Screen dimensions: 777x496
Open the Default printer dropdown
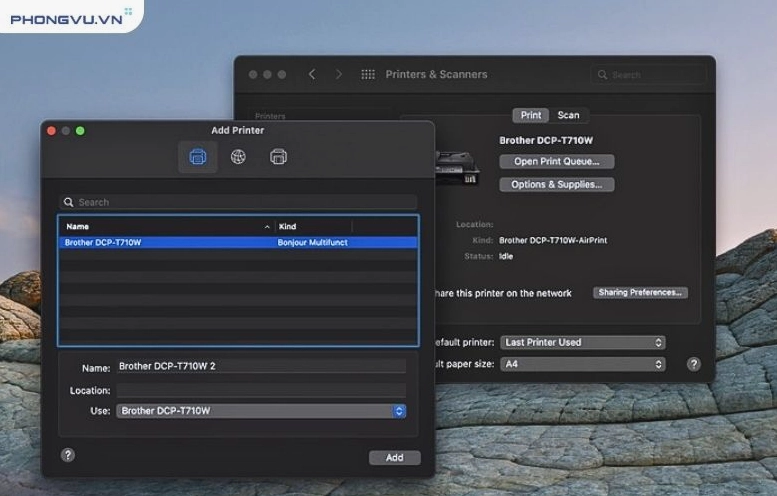[x=582, y=342]
